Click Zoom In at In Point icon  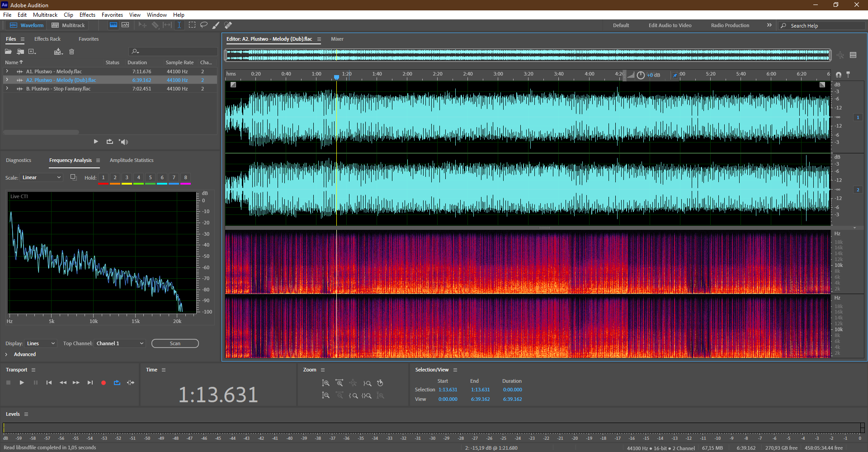coord(353,395)
